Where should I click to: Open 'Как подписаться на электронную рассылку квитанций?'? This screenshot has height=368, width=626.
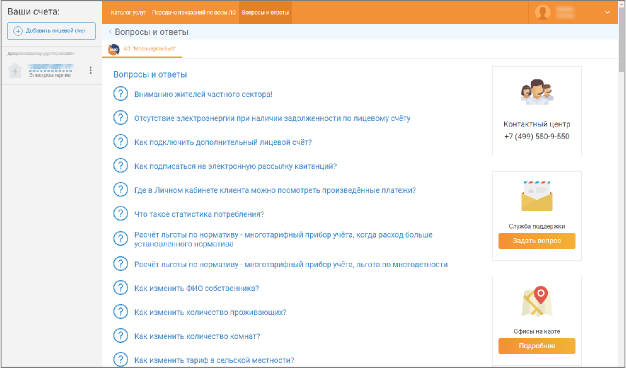coord(236,166)
